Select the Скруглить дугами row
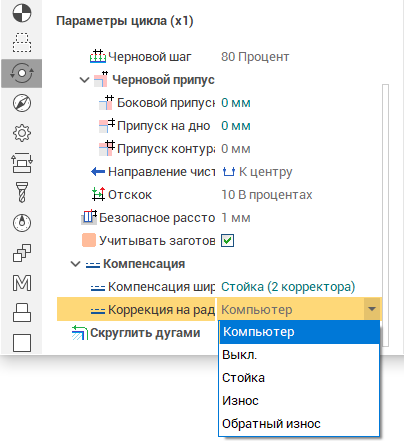This screenshot has height=441, width=404. pyautogui.click(x=145, y=333)
